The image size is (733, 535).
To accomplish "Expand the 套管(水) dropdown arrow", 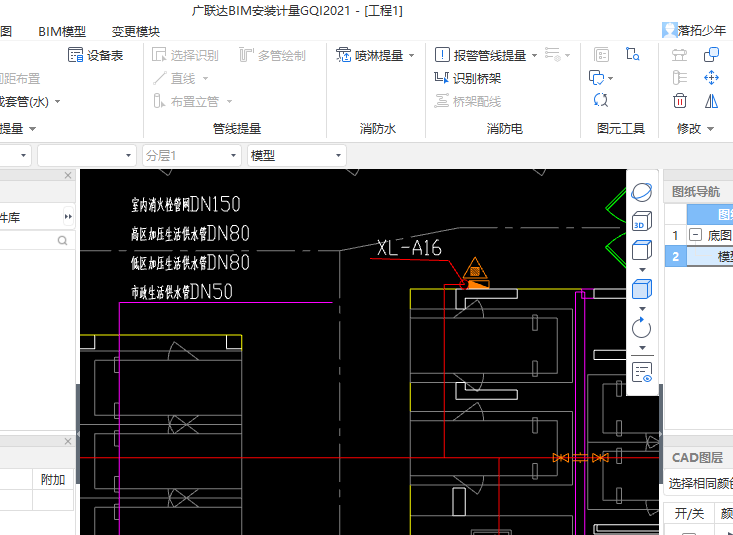I will coord(57,101).
